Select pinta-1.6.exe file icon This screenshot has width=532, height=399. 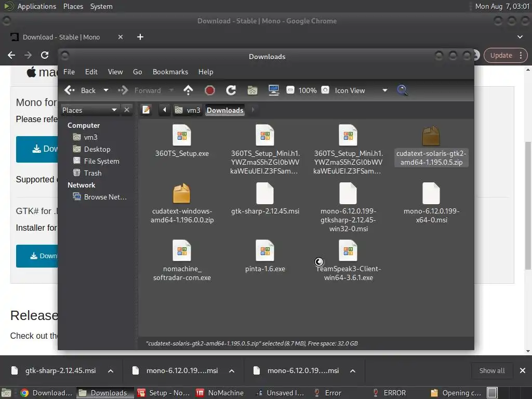pos(265,250)
